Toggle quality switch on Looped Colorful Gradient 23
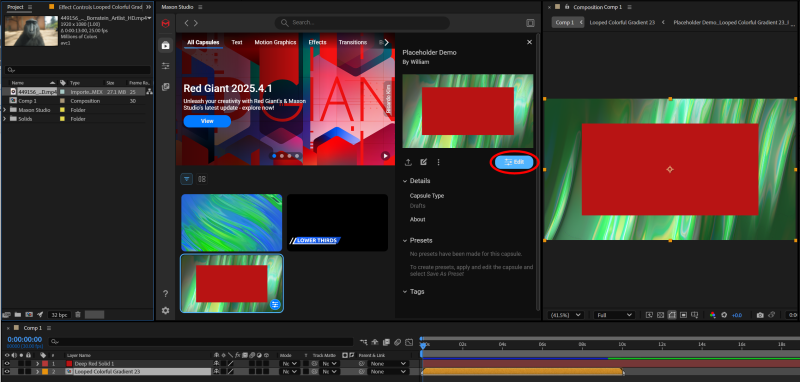Screen dimensions: 800x382 point(231,372)
